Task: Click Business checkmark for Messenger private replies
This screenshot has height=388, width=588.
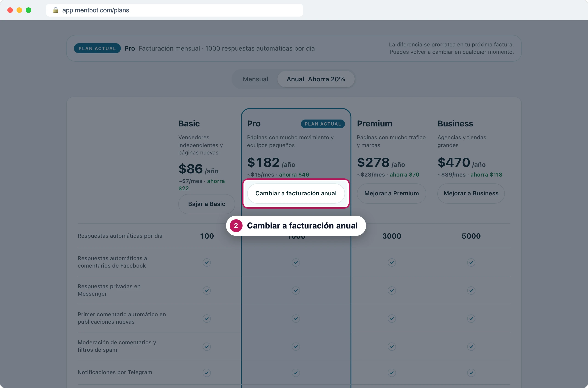Action: point(471,290)
